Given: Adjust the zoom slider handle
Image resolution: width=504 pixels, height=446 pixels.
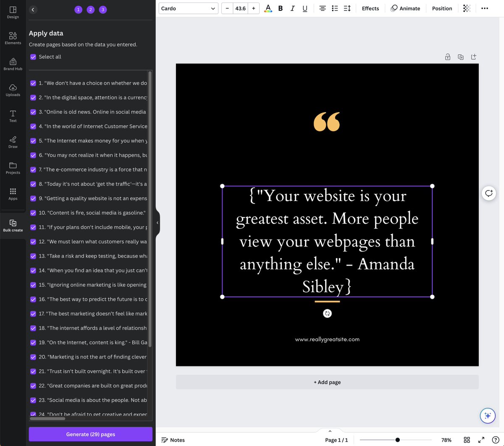Looking at the screenshot, I should click(x=397, y=440).
